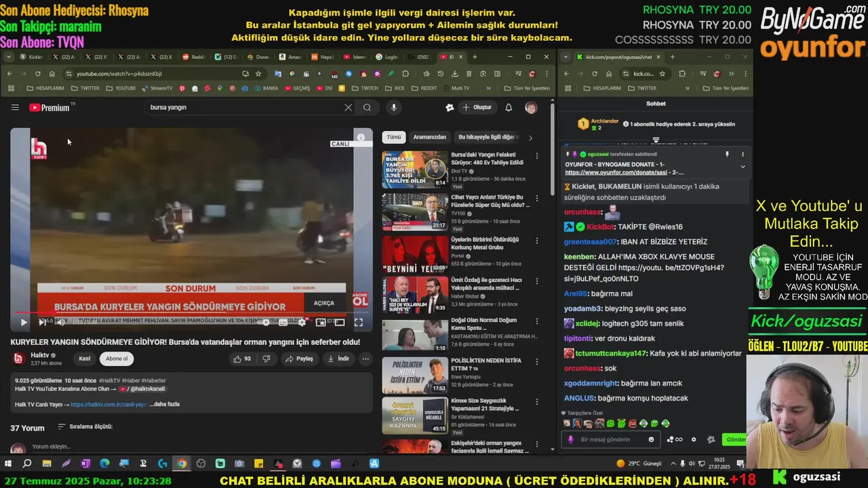
Task: Open Chrome from Windows taskbar
Action: (x=182, y=464)
